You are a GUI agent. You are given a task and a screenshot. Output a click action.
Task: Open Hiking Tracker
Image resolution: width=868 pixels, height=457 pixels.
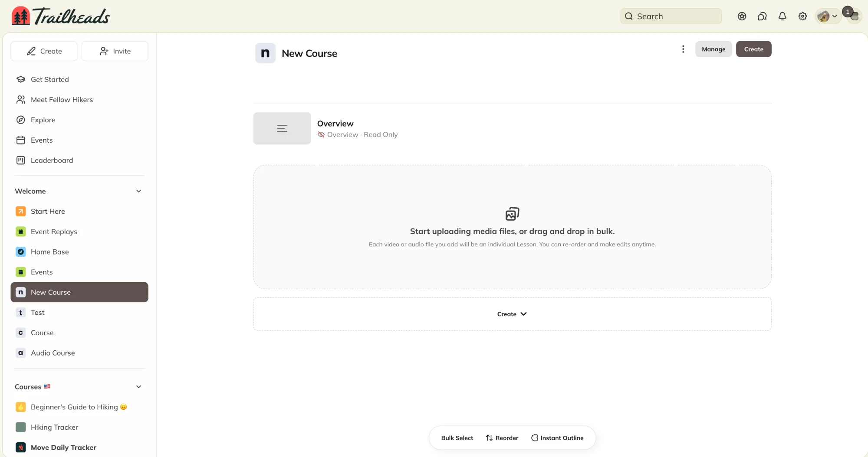point(79,428)
